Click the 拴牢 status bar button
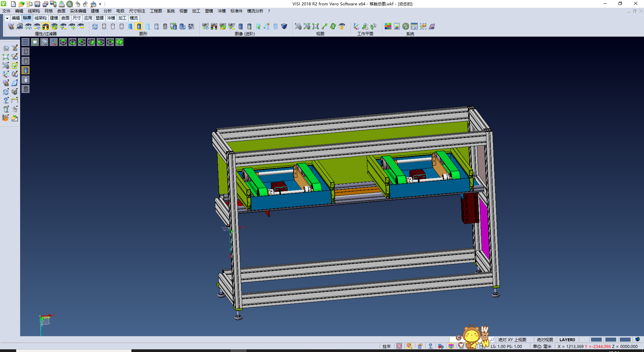 [386, 346]
